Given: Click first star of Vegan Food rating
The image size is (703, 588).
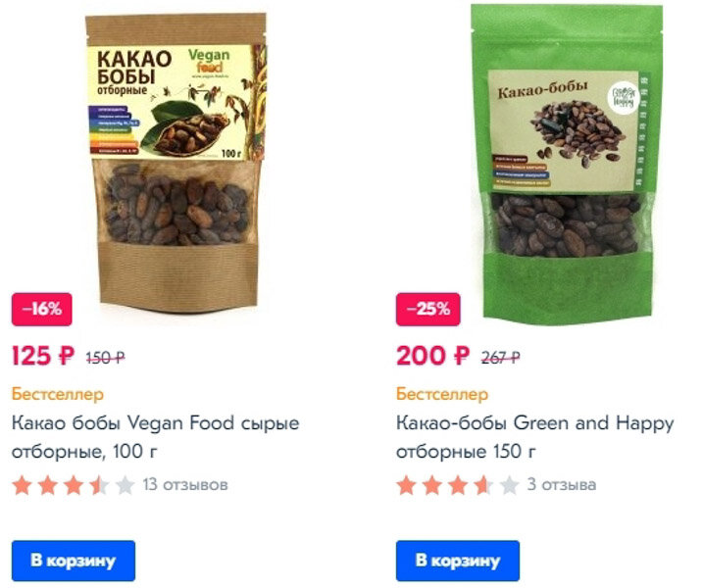Looking at the screenshot, I should tap(22, 485).
